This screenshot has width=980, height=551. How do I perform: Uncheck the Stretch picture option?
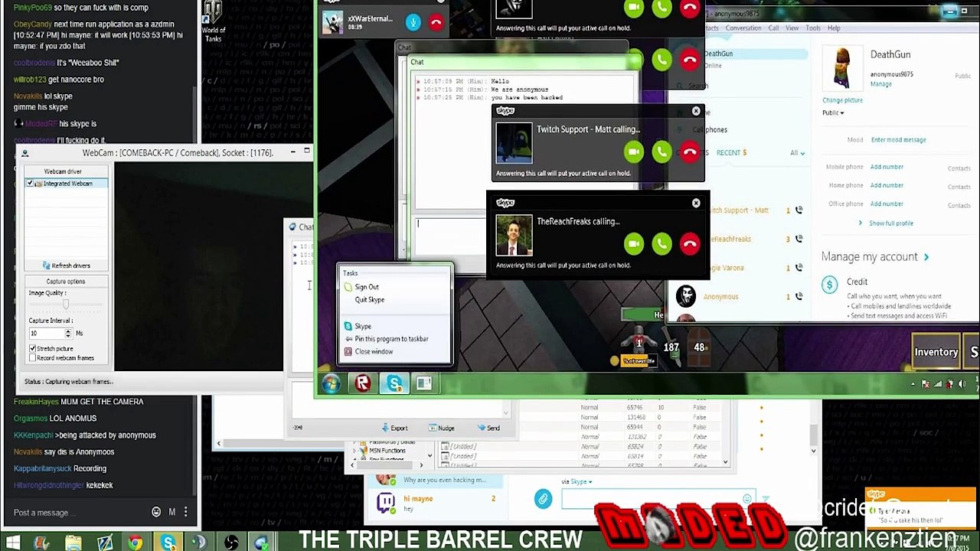pos(33,349)
